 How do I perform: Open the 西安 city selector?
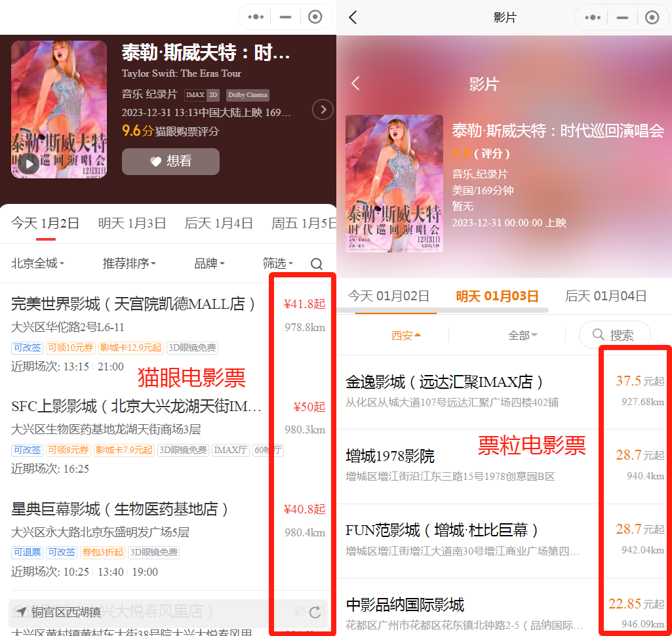click(406, 335)
